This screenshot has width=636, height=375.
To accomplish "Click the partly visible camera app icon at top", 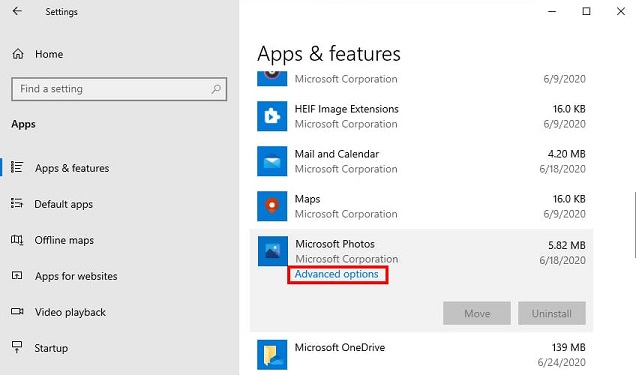I will coord(272,79).
